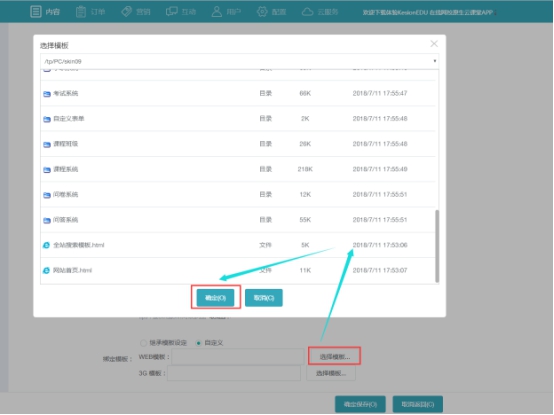Click the 5K size cell
Image resolution: width=554 pixels, height=415 pixels.
[x=305, y=245]
